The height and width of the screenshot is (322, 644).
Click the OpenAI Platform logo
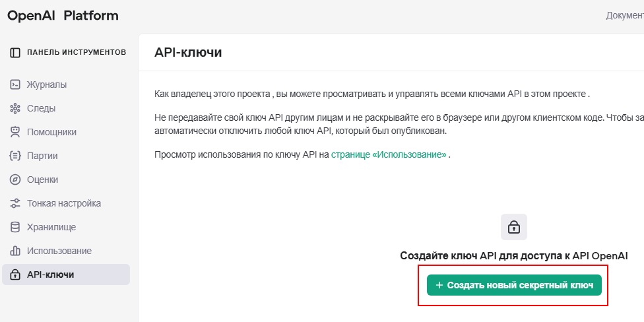click(63, 16)
